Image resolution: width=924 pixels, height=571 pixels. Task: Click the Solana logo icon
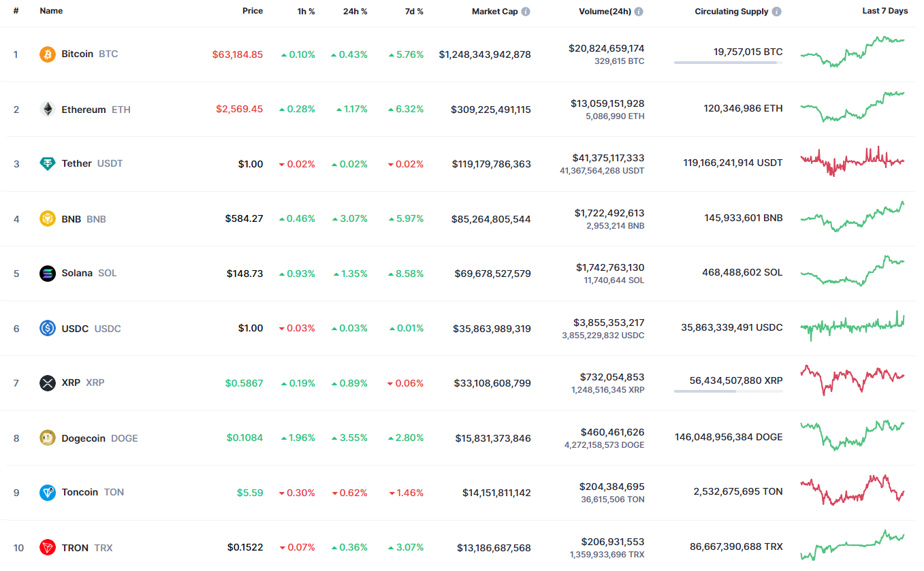[x=48, y=274]
